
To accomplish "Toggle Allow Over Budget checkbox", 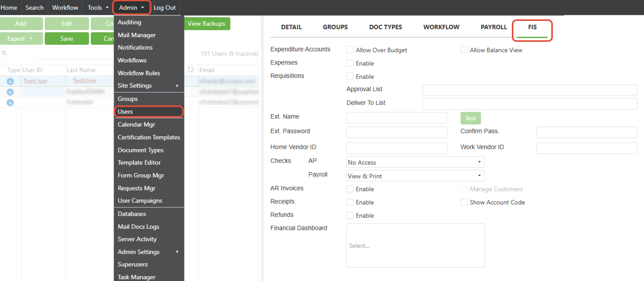I will [x=350, y=50].
